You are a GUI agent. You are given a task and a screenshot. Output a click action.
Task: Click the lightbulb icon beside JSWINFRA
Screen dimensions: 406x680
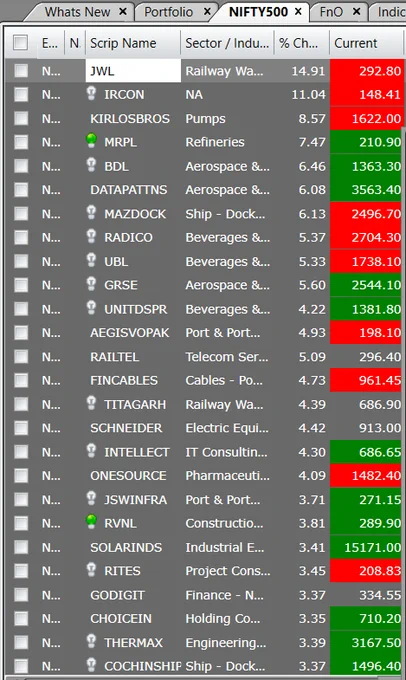[91, 499]
